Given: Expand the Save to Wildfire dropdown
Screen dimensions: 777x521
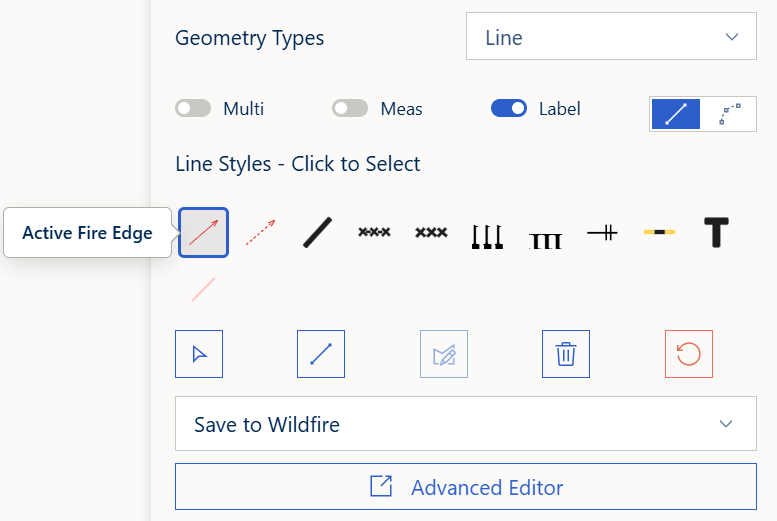Looking at the screenshot, I should pyautogui.click(x=466, y=423).
